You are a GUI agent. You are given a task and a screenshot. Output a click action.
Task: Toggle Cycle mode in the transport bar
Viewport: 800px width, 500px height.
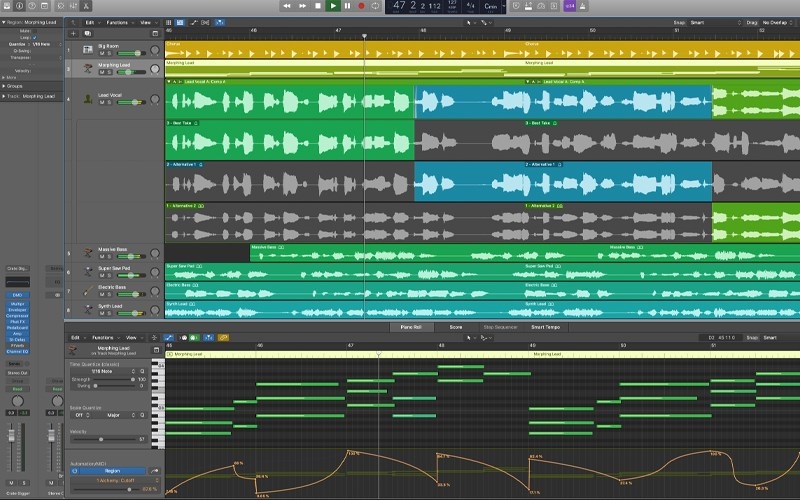pyautogui.click(x=375, y=6)
